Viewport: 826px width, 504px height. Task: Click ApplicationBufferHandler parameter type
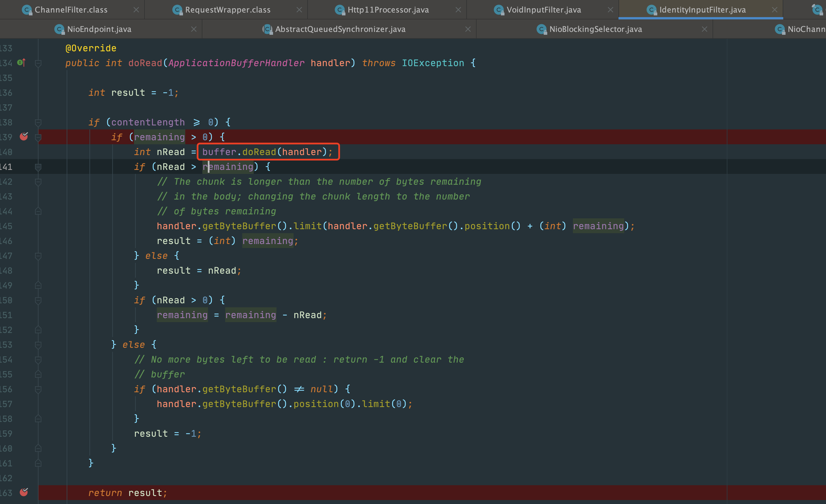pos(236,63)
